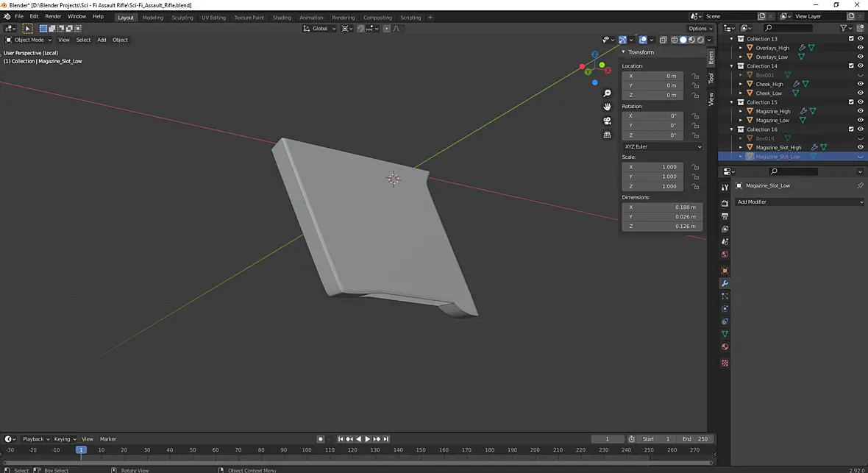Select the hand pan view gizmo

tap(608, 107)
